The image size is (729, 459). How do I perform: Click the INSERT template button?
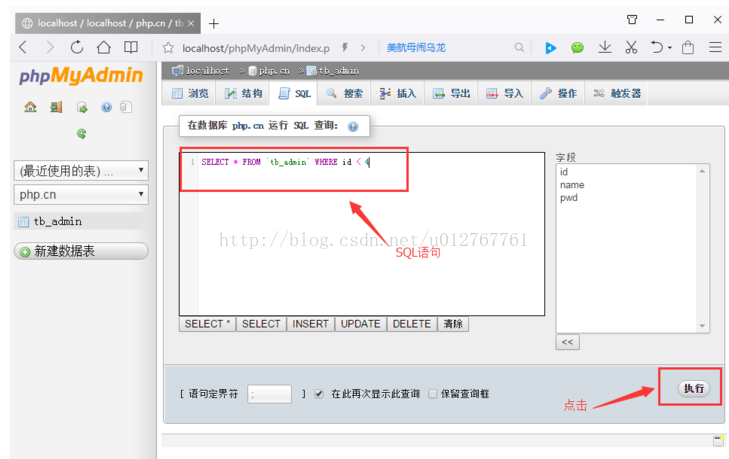311,324
